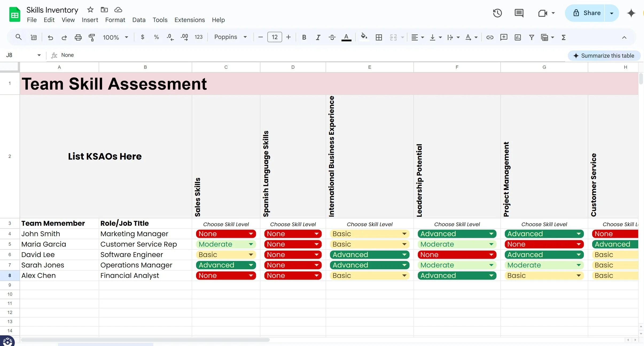
Task: Click the insert link icon
Action: click(x=490, y=37)
